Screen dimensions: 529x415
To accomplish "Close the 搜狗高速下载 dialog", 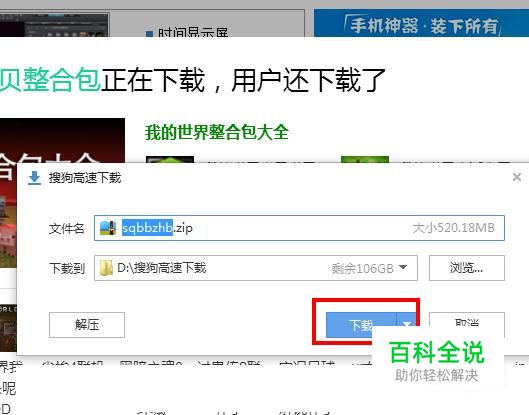I will (517, 177).
